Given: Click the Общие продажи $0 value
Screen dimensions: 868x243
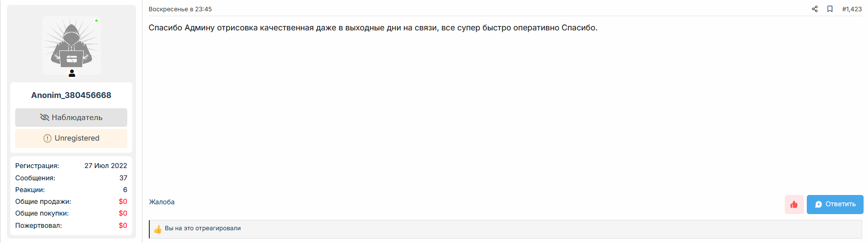Looking at the screenshot, I should click(x=123, y=201).
